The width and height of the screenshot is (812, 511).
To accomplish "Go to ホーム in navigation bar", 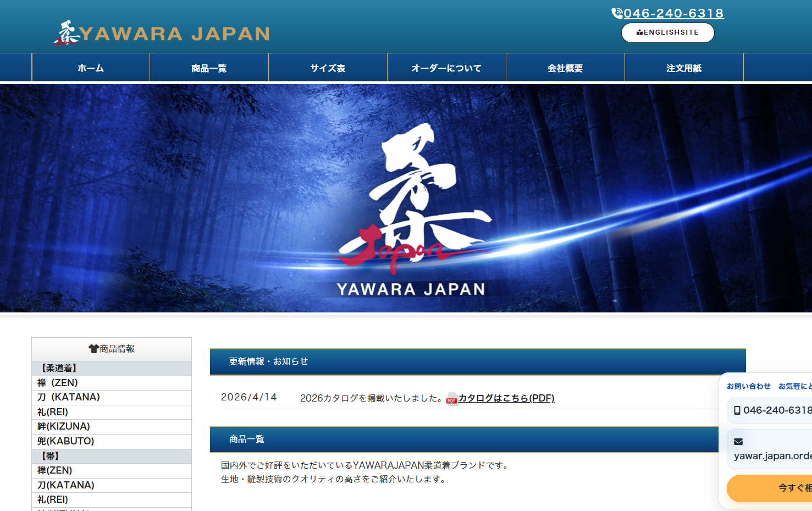I will pos(91,68).
